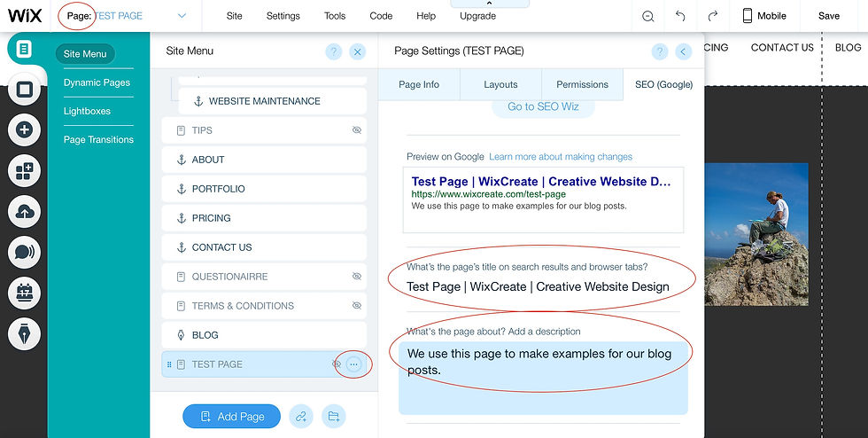This screenshot has height=438, width=868.
Task: Select Site Menu in left panel
Action: coord(85,54)
